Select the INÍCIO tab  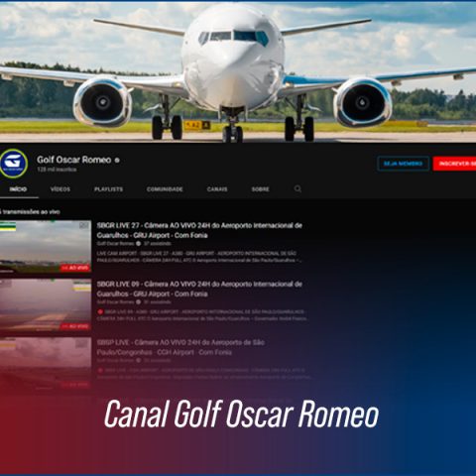tap(18, 189)
